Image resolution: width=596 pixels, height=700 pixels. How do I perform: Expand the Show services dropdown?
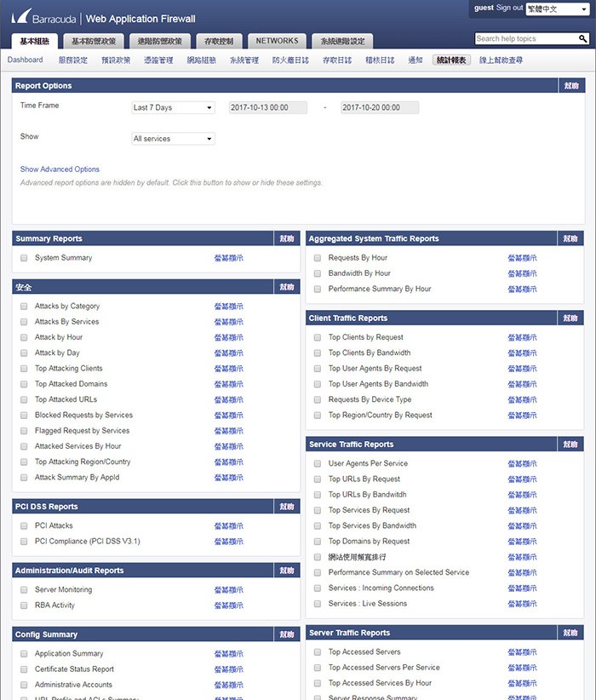(173, 139)
